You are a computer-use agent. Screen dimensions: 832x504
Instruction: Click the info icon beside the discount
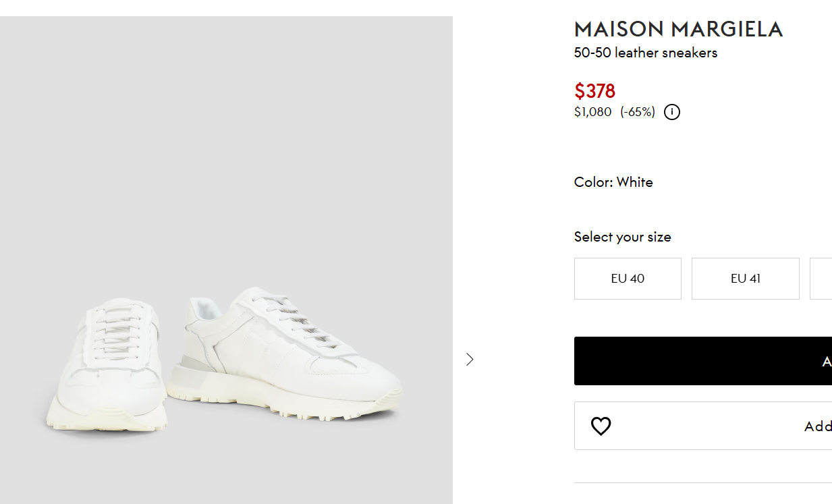click(672, 112)
